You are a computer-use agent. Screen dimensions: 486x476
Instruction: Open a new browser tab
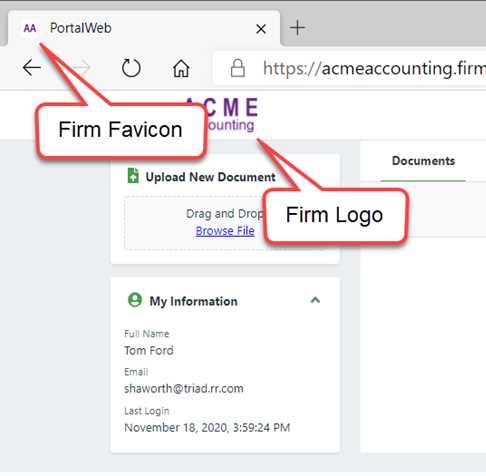point(297,28)
